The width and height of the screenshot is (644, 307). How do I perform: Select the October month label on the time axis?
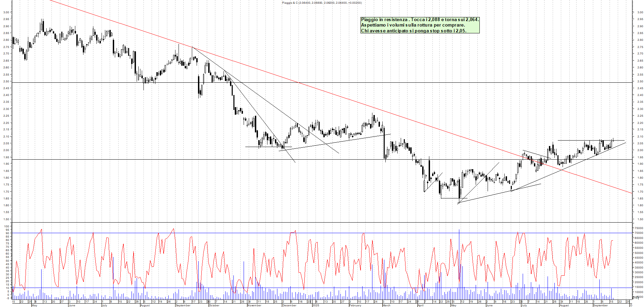point(214,305)
